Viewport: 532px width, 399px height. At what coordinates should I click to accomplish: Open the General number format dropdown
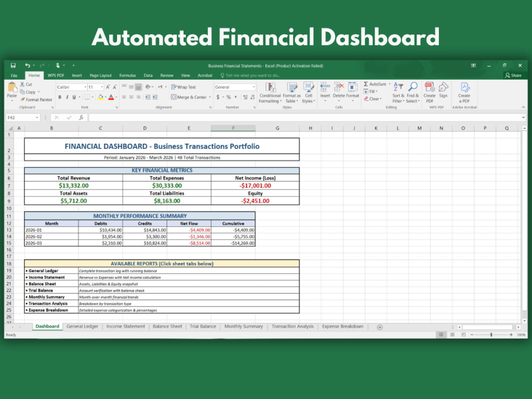coord(253,87)
